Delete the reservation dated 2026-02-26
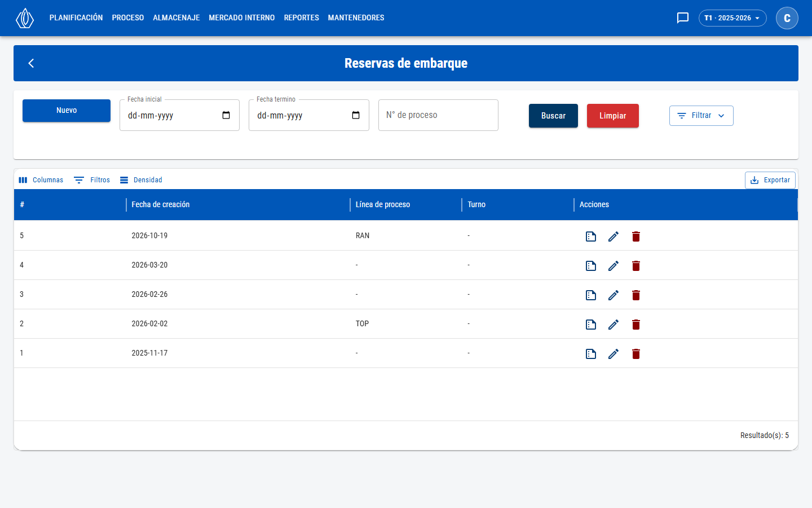This screenshot has width=812, height=508. (x=636, y=295)
